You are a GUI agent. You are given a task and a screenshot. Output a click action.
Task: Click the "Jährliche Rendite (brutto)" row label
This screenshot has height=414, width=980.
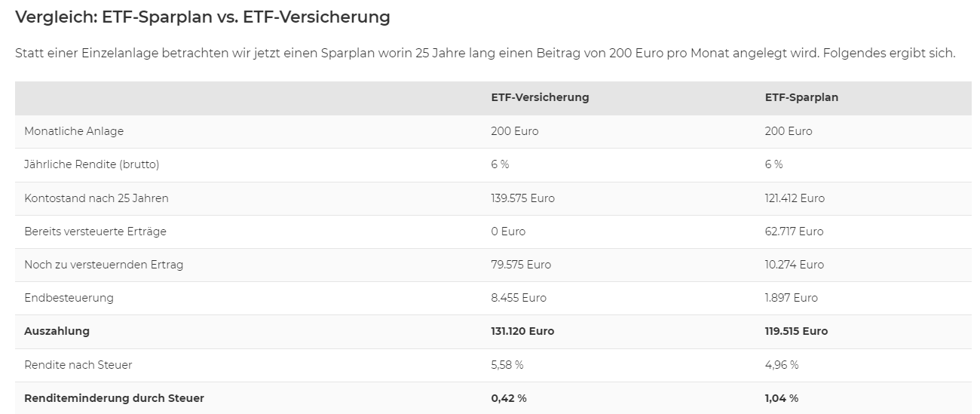coord(92,164)
